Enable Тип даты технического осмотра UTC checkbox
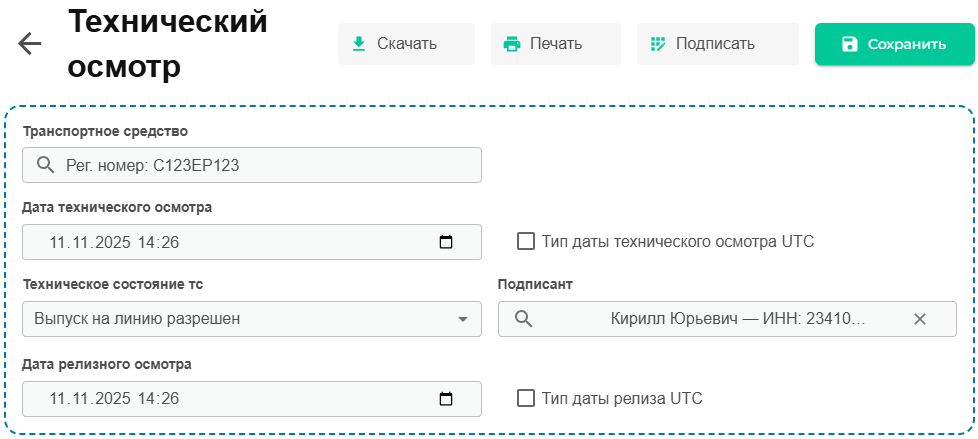This screenshot has height=439, width=978. [x=526, y=241]
